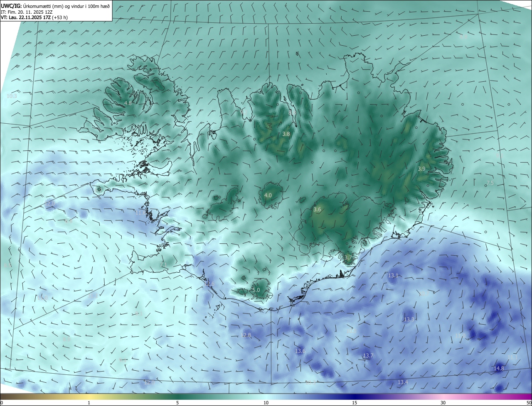Click the 13.3 value over the sea
The width and height of the screenshot is (532, 406).
click(x=409, y=320)
